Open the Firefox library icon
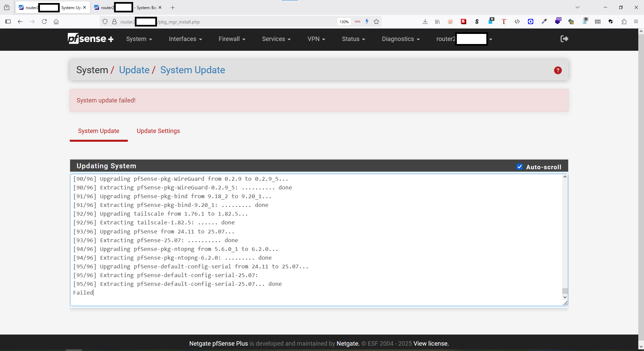 [x=437, y=21]
